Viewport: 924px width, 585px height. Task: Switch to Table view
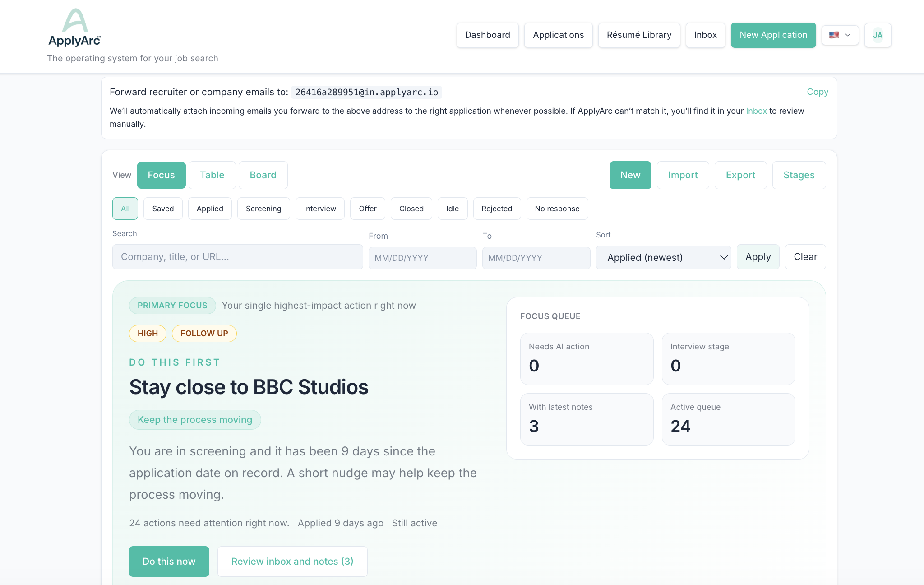[212, 175]
